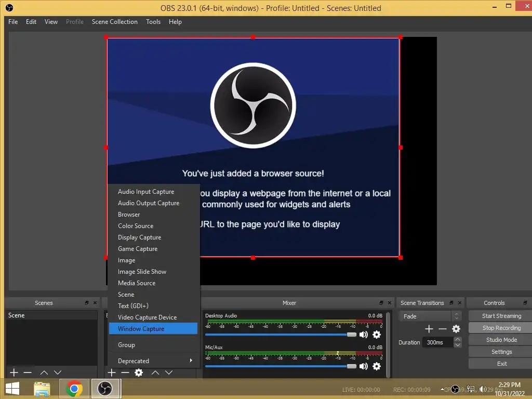Choose Game Capture from the source menu
This screenshot has height=399, width=532.
pyautogui.click(x=153, y=249)
